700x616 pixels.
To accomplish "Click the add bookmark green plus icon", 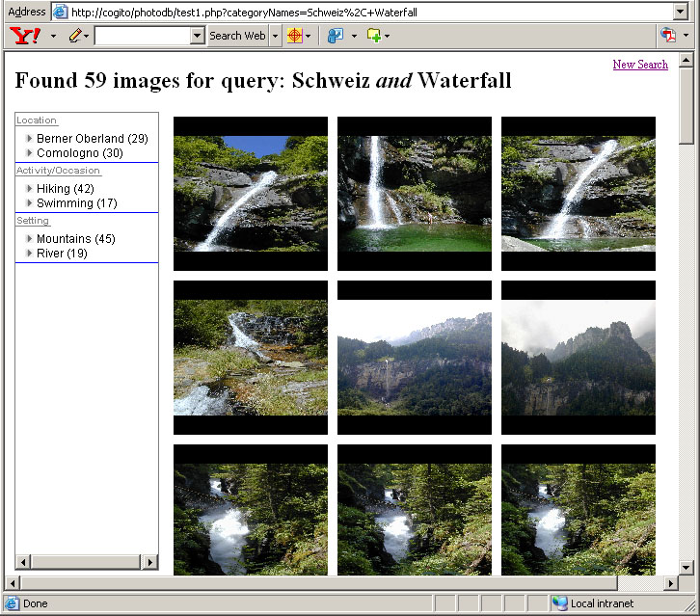I will click(374, 36).
